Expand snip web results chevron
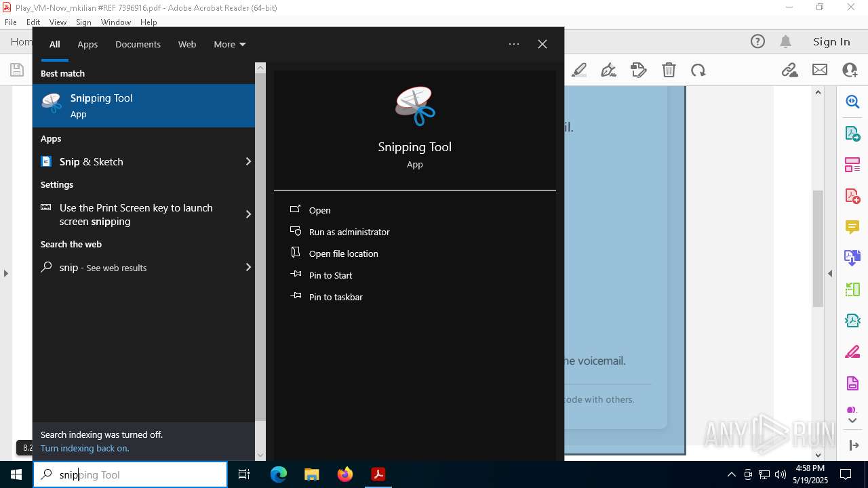 248,267
